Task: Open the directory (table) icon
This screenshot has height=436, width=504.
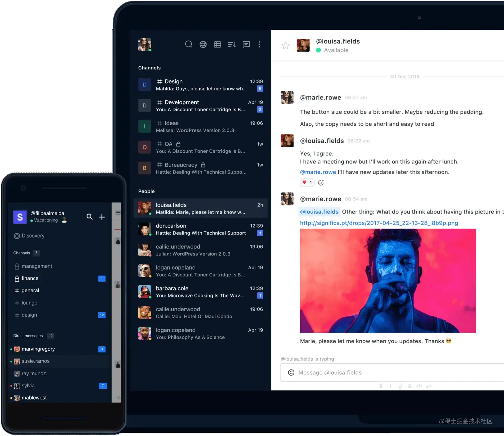Action: 217,44
